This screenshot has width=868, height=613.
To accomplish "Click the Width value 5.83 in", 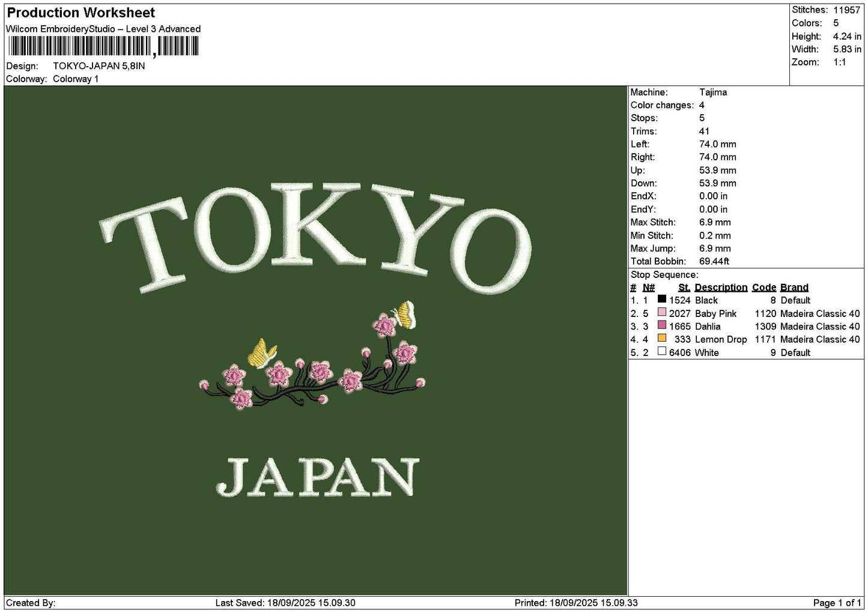I will [x=847, y=49].
